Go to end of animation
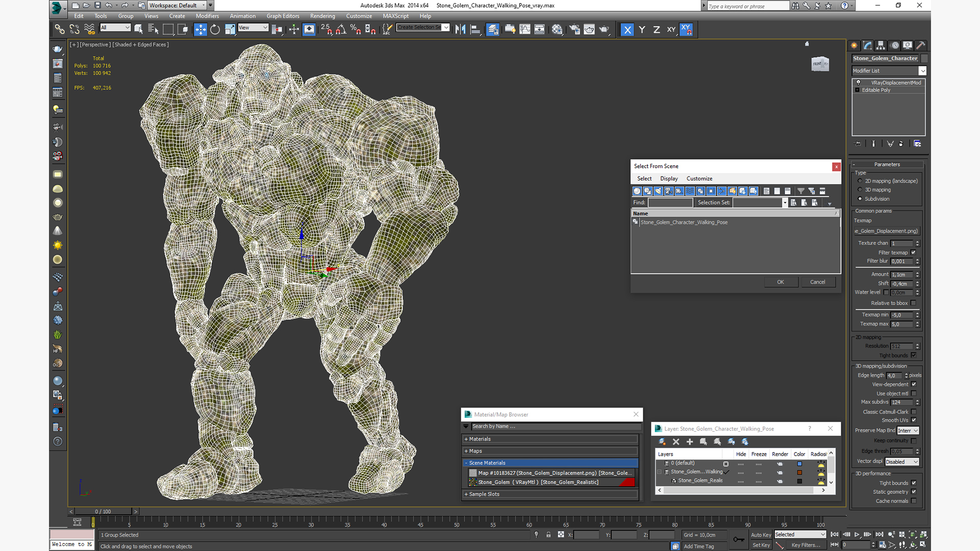The height and width of the screenshot is (551, 980). pos(879,535)
